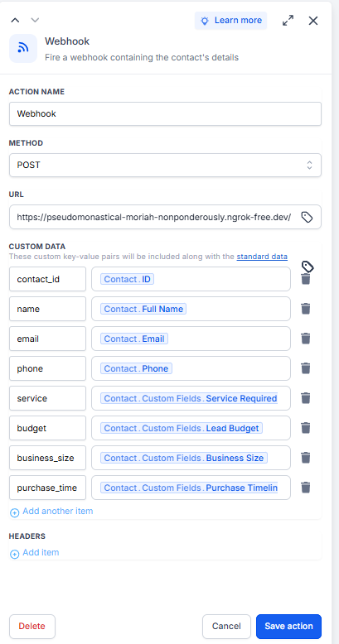Open the METHOD dropdown showing POST
The height and width of the screenshot is (644, 339).
tap(165, 165)
